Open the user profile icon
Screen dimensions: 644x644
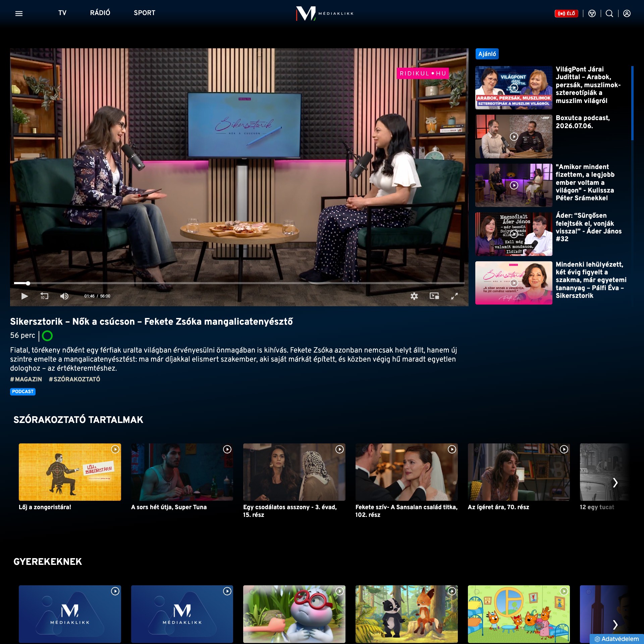click(627, 13)
